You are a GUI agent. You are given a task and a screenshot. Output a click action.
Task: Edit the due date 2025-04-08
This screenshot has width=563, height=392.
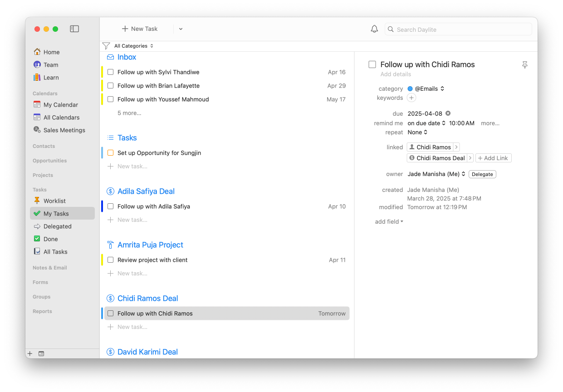425,113
